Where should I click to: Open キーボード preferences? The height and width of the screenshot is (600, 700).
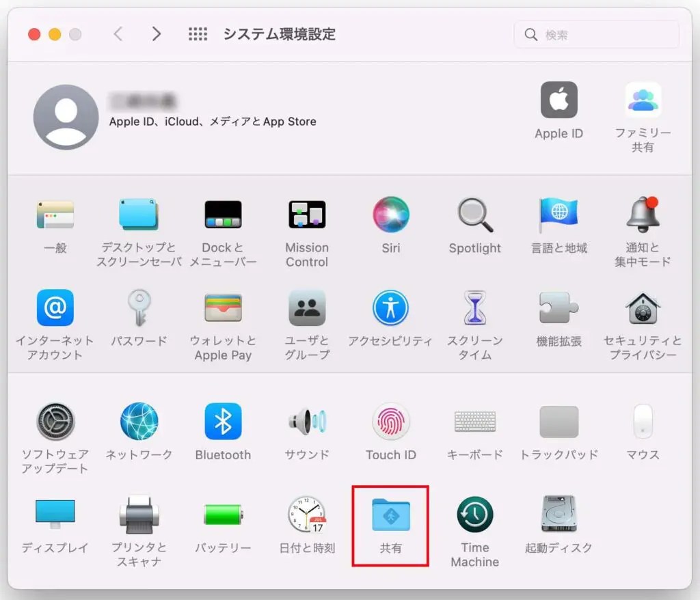(475, 422)
